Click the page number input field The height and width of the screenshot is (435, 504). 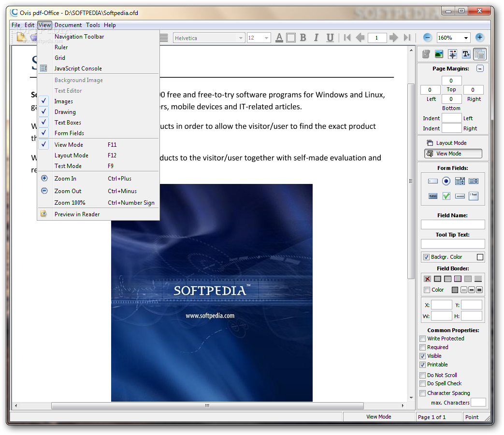(377, 38)
